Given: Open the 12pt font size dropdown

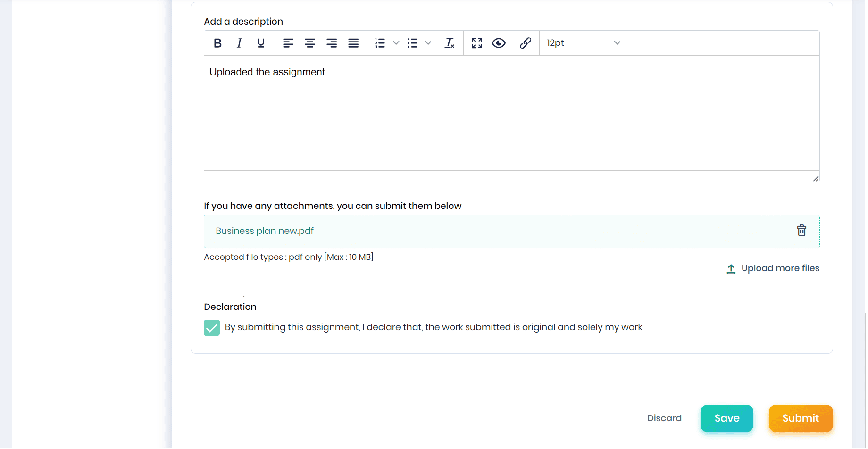Looking at the screenshot, I should (x=584, y=43).
